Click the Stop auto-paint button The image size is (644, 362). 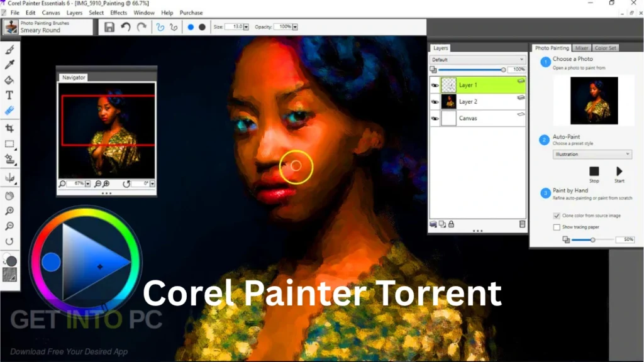pos(594,171)
